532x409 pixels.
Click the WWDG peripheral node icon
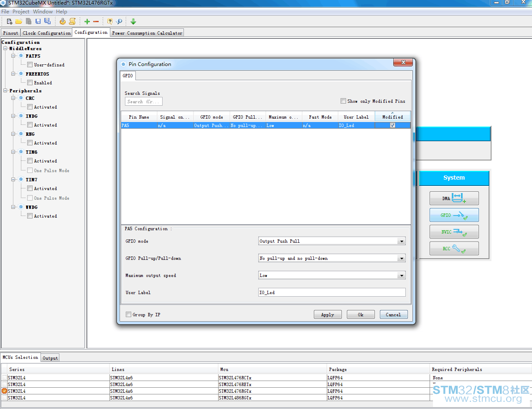pyautogui.click(x=21, y=207)
